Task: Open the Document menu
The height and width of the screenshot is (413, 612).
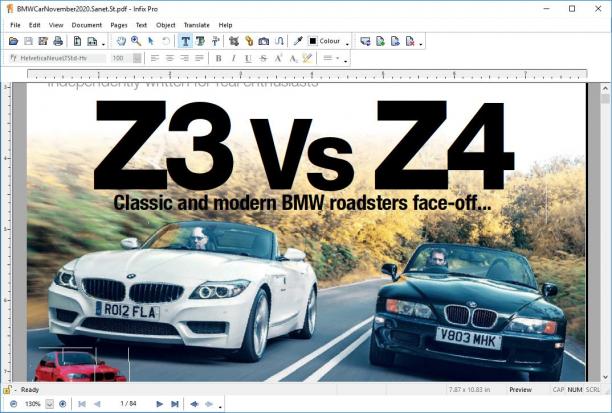Action: pyautogui.click(x=87, y=25)
